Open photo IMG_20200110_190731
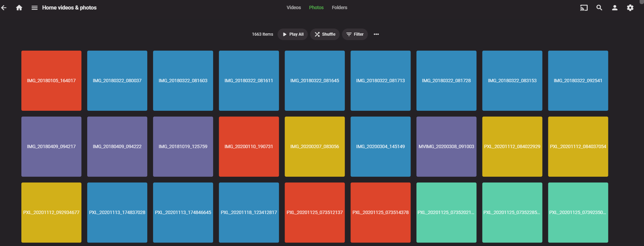644x246 pixels. click(249, 146)
